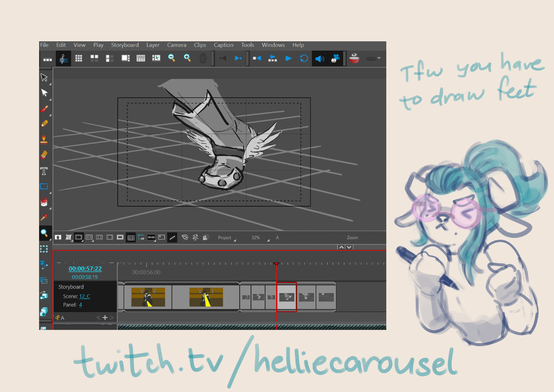Switch to thumbnails grid workspace icon
The width and height of the screenshot is (554, 392).
(79, 58)
